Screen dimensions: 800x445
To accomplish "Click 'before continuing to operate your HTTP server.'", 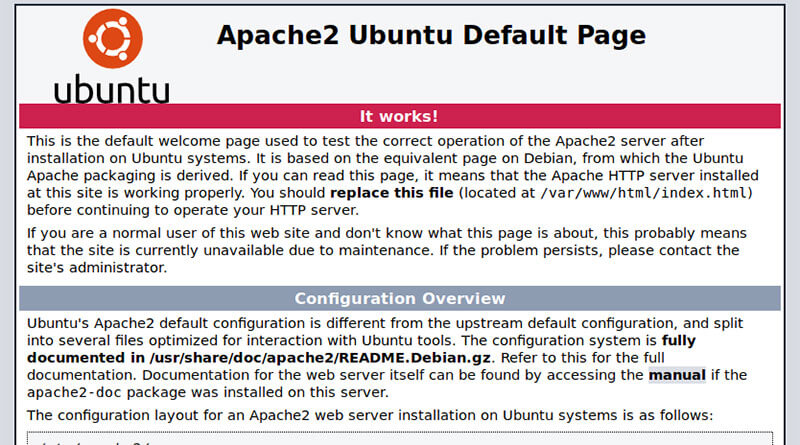I will click(x=193, y=210).
